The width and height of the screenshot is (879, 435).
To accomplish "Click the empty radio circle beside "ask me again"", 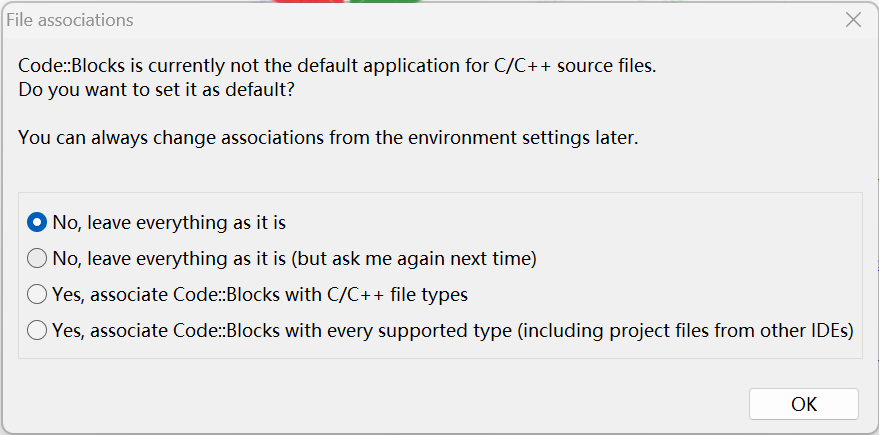I will click(37, 259).
